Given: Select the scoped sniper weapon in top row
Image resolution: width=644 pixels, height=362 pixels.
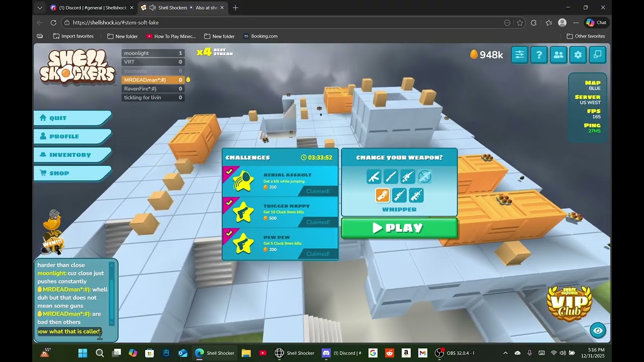Looking at the screenshot, I should pyautogui.click(x=408, y=176).
